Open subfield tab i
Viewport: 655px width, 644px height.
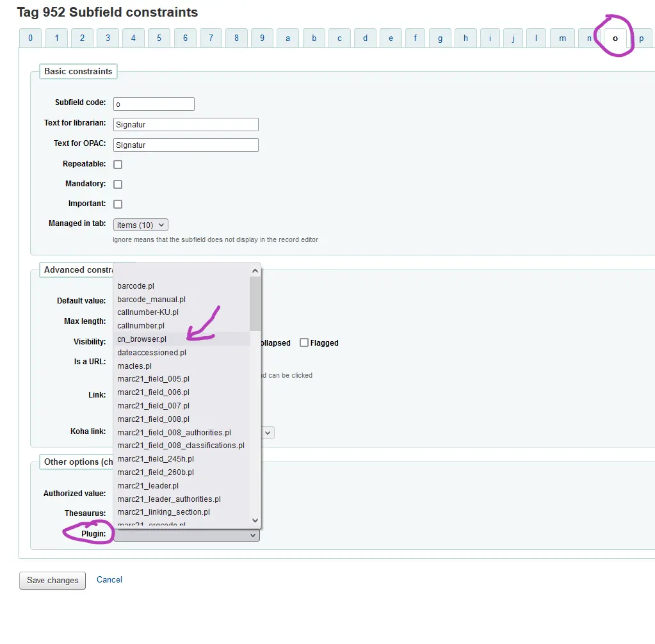(x=490, y=38)
